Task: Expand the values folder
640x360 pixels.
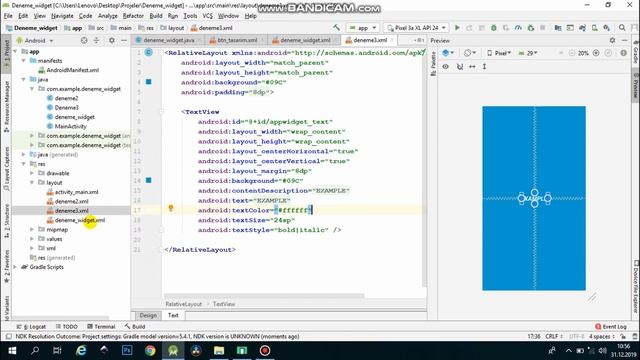Action: pyautogui.click(x=32, y=239)
